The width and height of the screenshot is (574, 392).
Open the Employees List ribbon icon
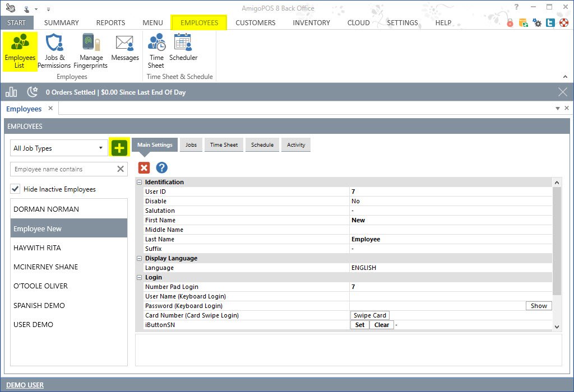[x=20, y=50]
